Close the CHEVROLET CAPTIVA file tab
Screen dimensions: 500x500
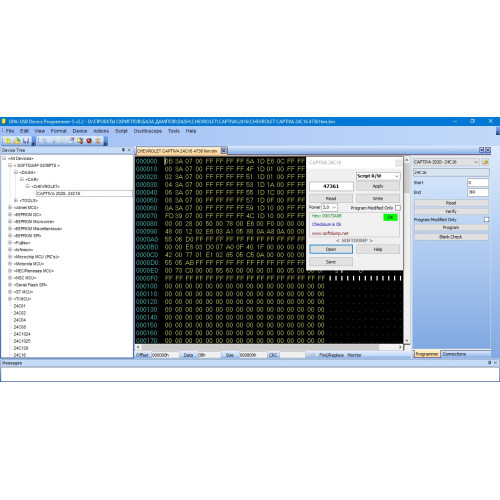[224, 151]
